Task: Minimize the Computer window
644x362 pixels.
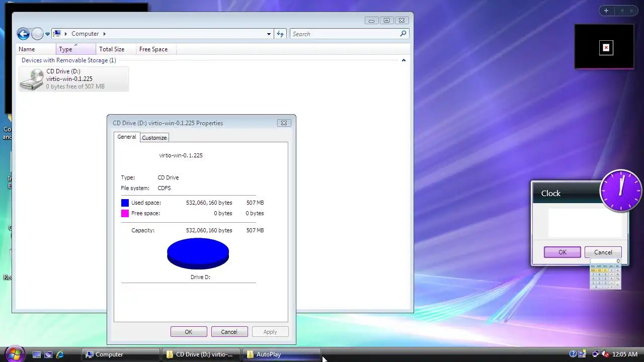Action: [371, 21]
